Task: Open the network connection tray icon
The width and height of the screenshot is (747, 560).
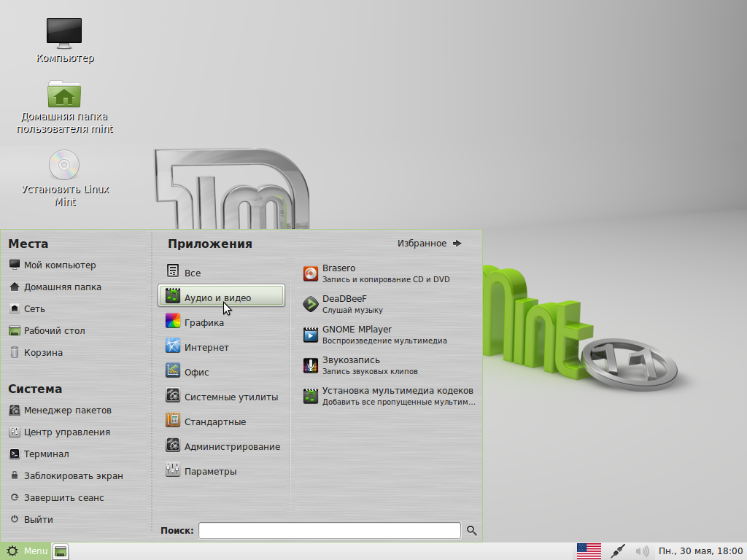Action: (x=617, y=551)
